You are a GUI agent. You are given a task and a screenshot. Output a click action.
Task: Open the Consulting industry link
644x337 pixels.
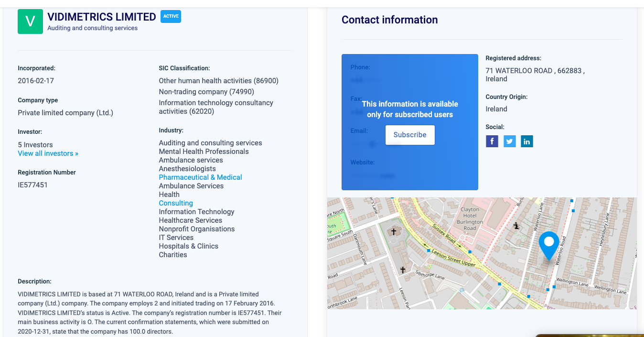click(x=176, y=203)
